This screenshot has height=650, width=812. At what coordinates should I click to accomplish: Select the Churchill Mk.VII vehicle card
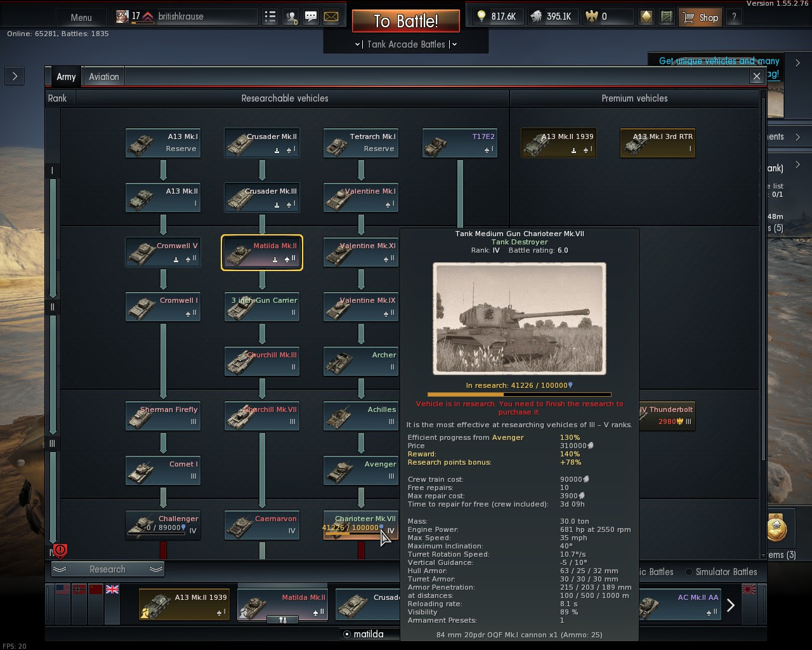tap(262, 416)
